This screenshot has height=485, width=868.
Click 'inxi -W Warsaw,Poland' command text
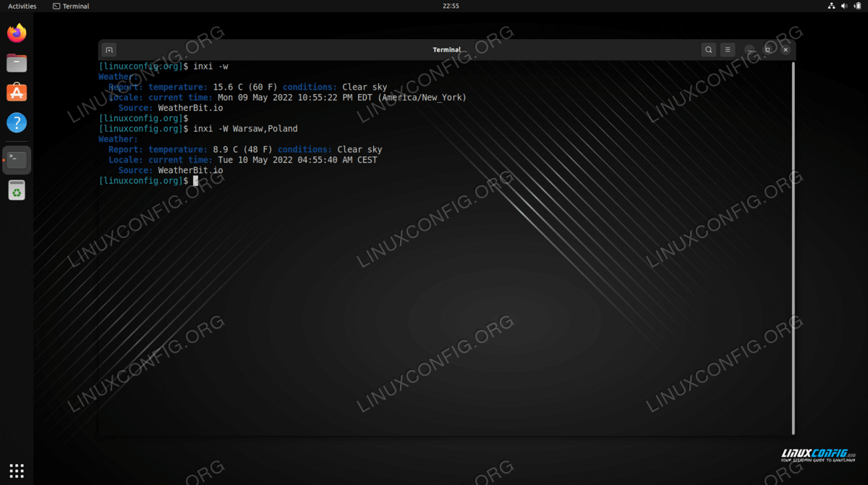tap(245, 129)
